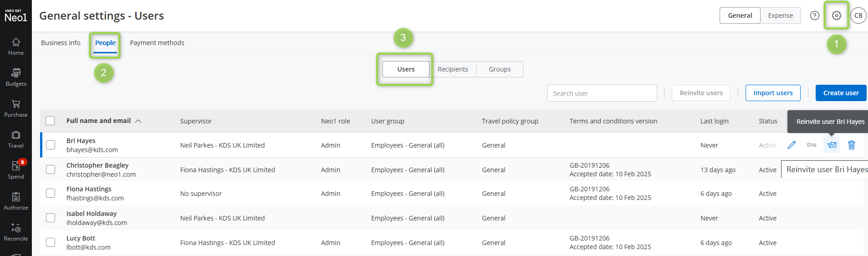Sort by Full name and email arrow
The height and width of the screenshot is (256, 868).
coord(138,121)
